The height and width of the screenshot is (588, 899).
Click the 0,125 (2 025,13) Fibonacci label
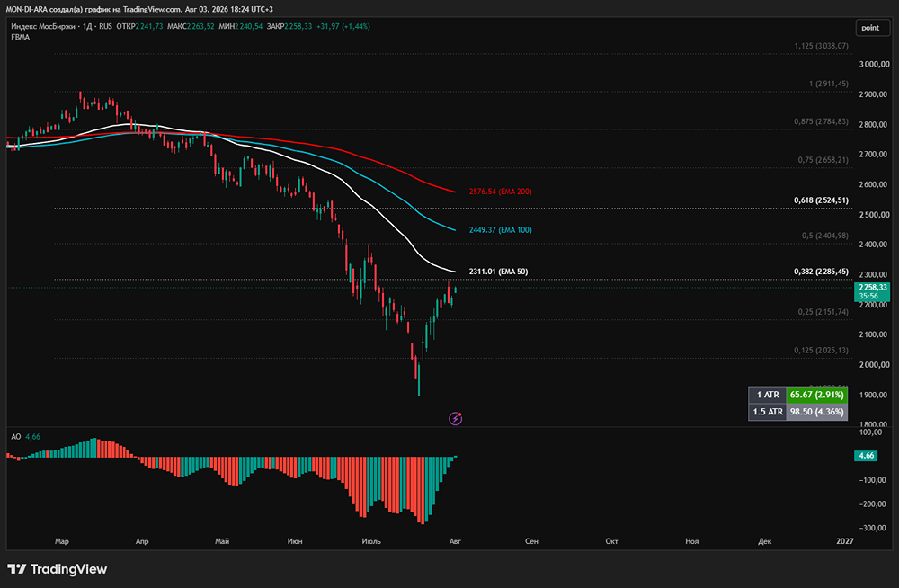(821, 351)
